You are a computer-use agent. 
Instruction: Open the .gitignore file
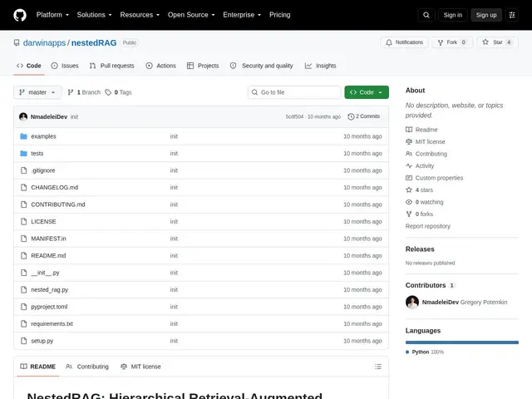42,170
